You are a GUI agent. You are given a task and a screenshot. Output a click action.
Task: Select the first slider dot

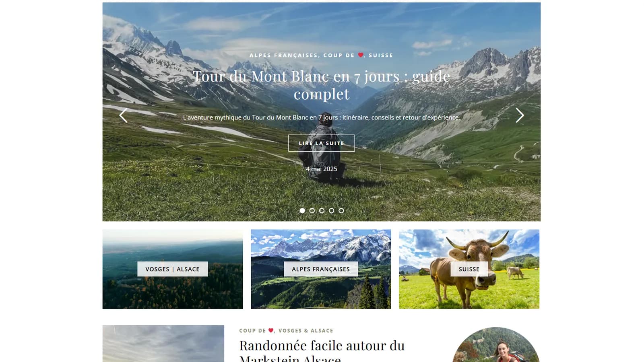pyautogui.click(x=302, y=210)
